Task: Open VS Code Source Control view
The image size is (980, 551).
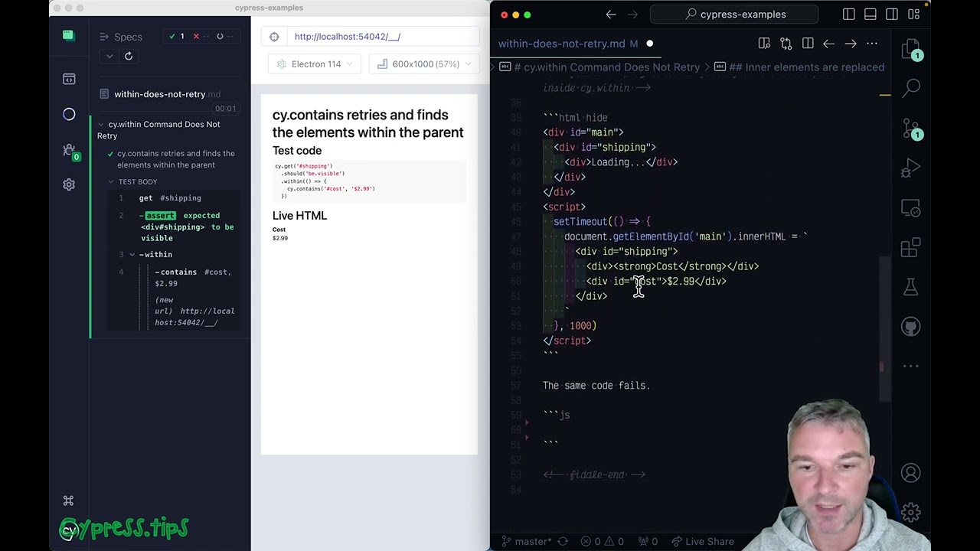Action: [910, 129]
